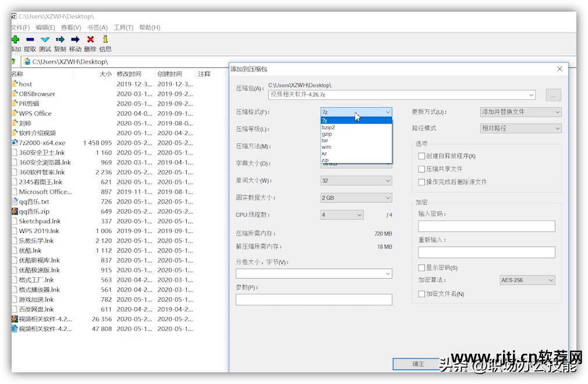588x384 pixels.
Task: Select the 26 356 视频相关软件 archive icon
Action: (15, 319)
